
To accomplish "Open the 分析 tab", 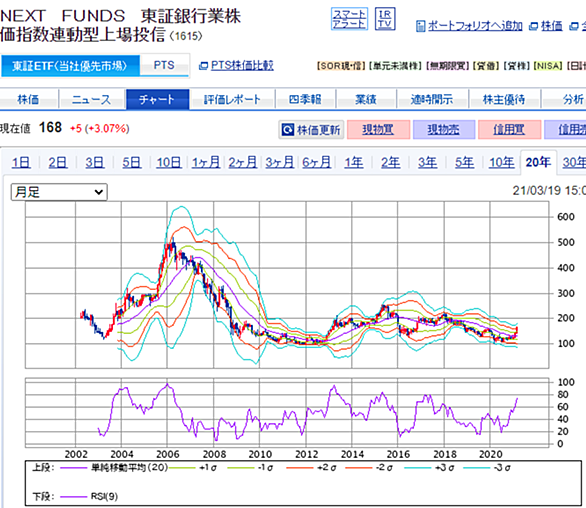I will 564,99.
